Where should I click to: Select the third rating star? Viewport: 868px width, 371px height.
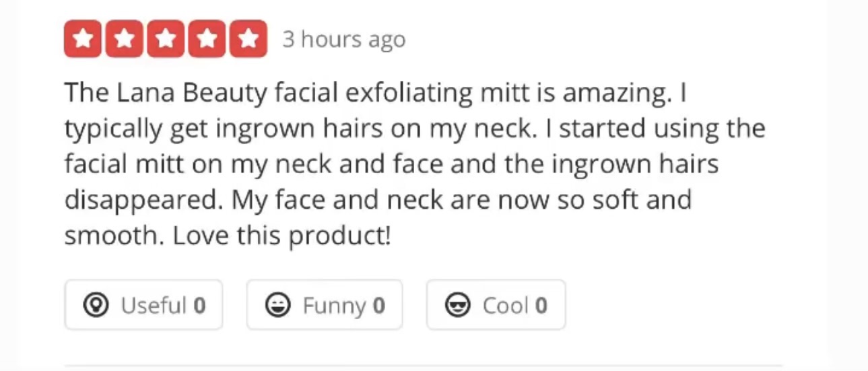[x=166, y=39]
